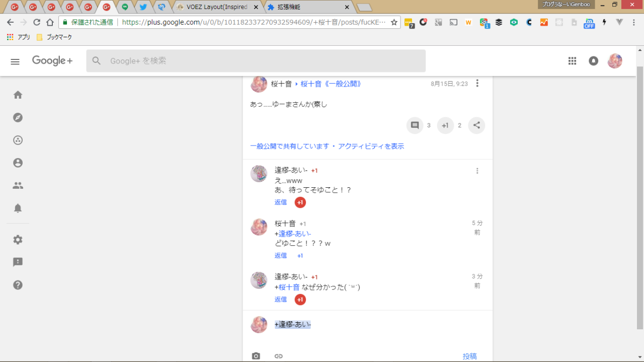The image size is (644, 362).
Task: Toggle +1 on the 'なぜ分かった' comment
Action: [x=300, y=300]
